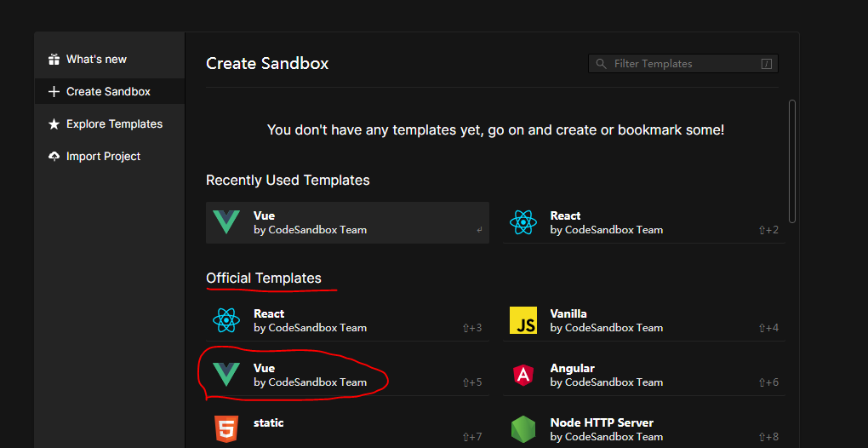The image size is (868, 448).
Task: Click the plus icon for Create Sandbox
Action: tap(54, 92)
